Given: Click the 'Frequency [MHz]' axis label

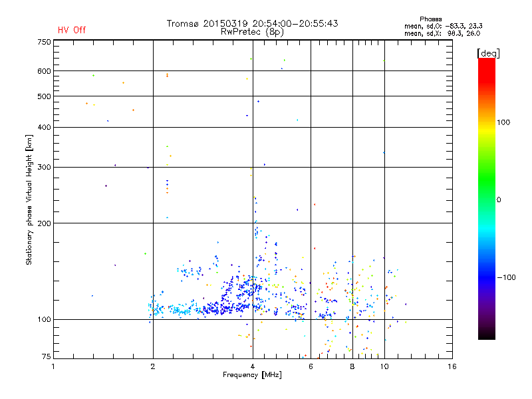Looking at the screenshot, I should coord(252,375).
